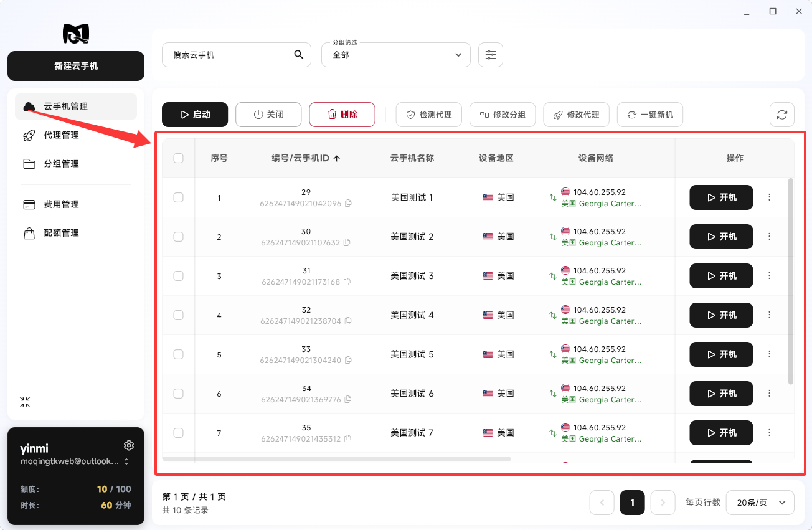The height and width of the screenshot is (530, 812).
Task: Power on 美国测试 1 with 开机
Action: [721, 197]
